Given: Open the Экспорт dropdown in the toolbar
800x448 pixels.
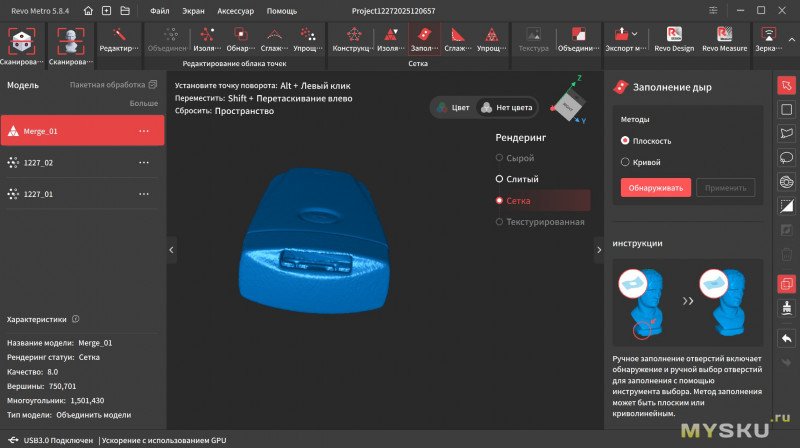Looking at the screenshot, I should (x=626, y=38).
